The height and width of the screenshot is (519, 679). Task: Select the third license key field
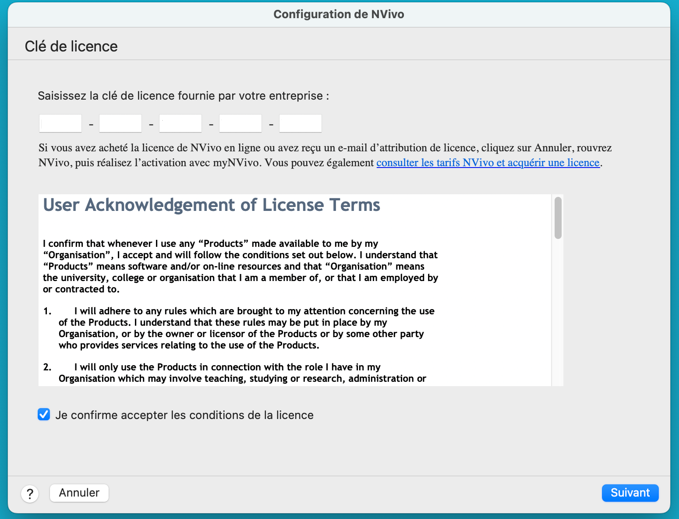pos(180,123)
